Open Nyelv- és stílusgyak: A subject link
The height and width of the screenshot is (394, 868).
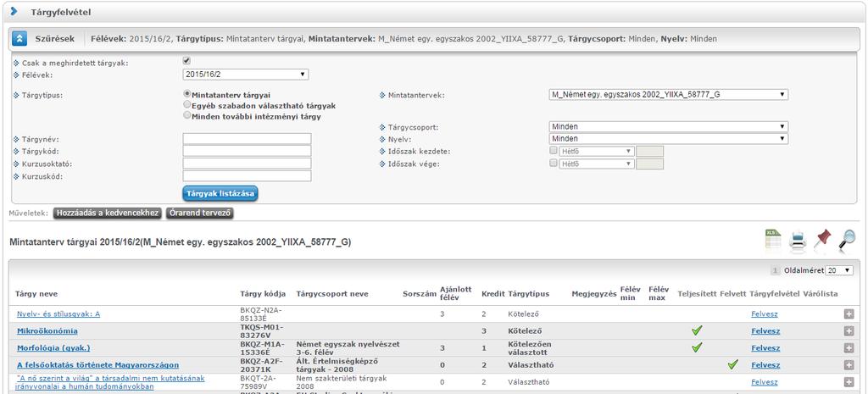58,314
